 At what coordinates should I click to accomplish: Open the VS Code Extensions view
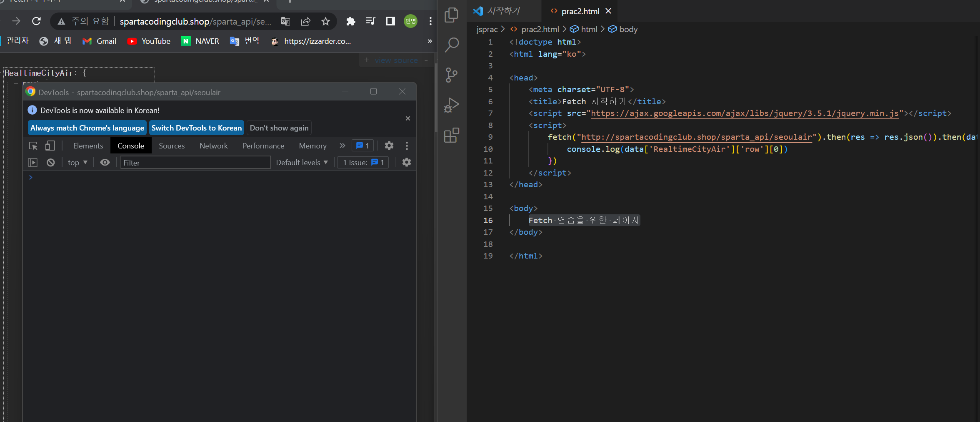point(452,135)
